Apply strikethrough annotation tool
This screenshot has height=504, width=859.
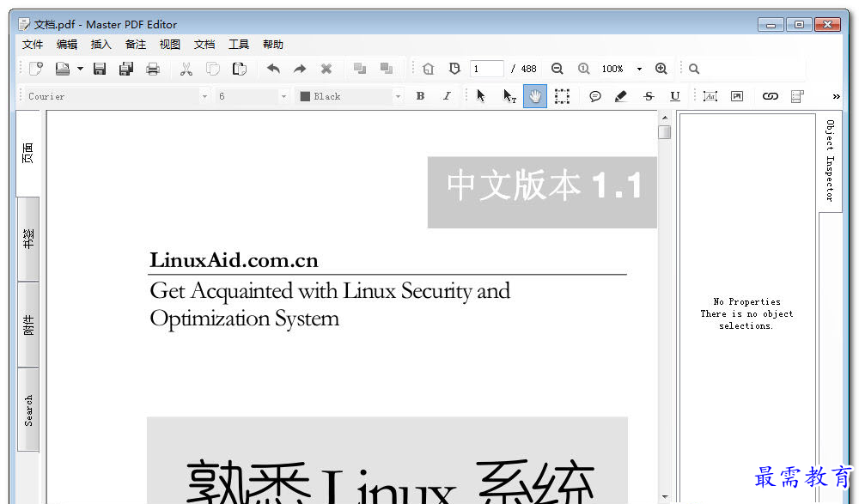649,96
